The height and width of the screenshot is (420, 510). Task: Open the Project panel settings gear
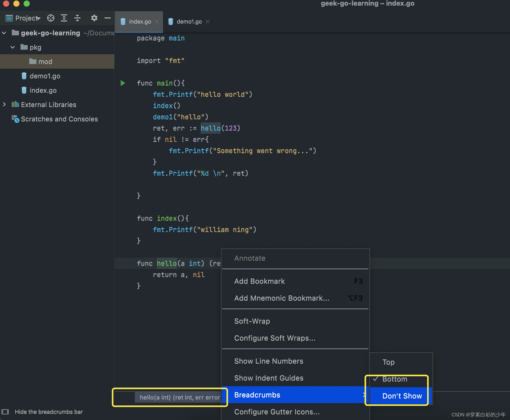(94, 18)
